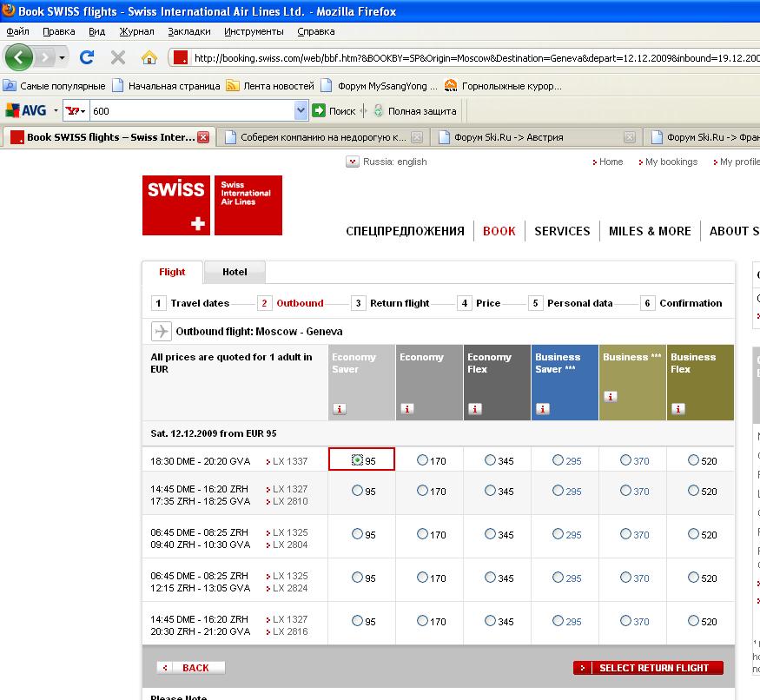
Task: Select Economy Flex 345 for the LX 2824 connection
Action: coord(490,577)
